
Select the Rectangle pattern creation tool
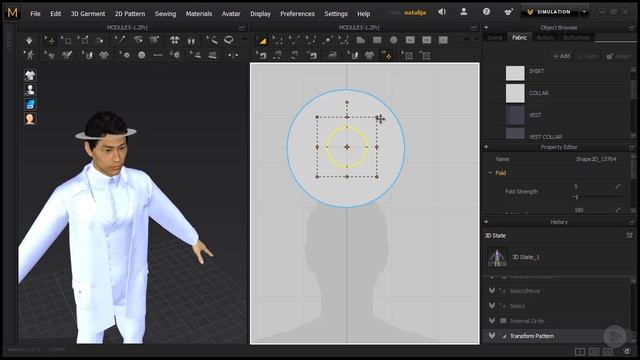[377, 40]
